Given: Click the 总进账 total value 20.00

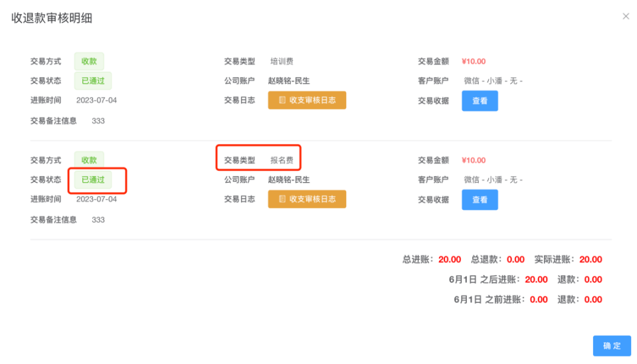Looking at the screenshot, I should pos(450,260).
